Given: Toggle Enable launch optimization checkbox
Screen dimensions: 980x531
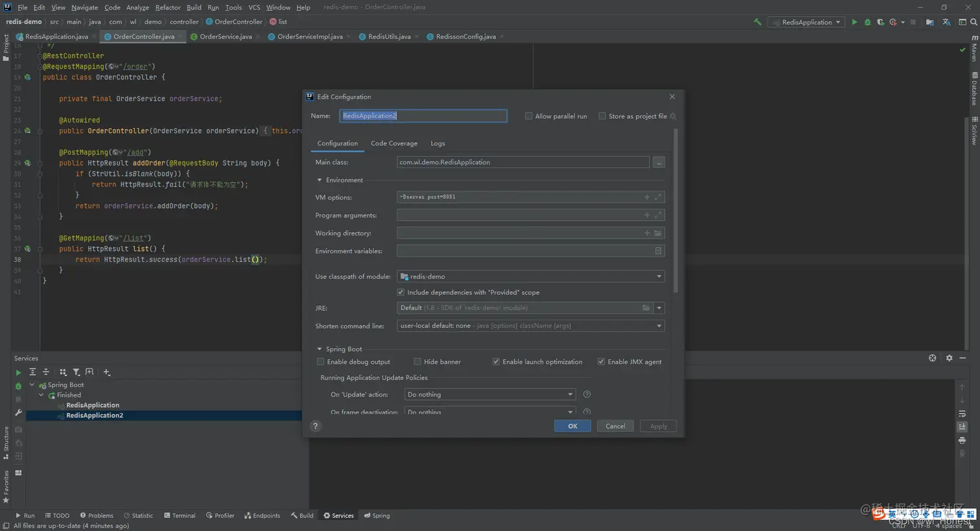Looking at the screenshot, I should click(x=496, y=362).
